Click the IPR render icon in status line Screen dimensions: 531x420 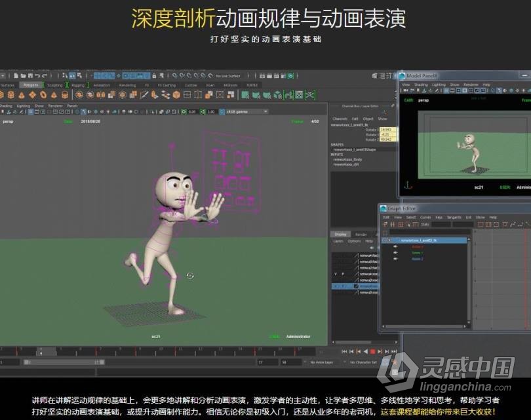point(277,75)
